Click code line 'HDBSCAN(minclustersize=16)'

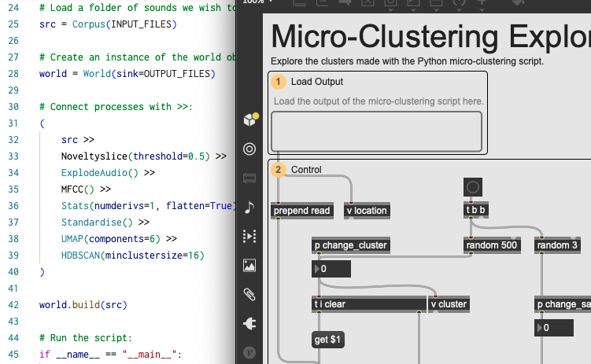(133, 256)
